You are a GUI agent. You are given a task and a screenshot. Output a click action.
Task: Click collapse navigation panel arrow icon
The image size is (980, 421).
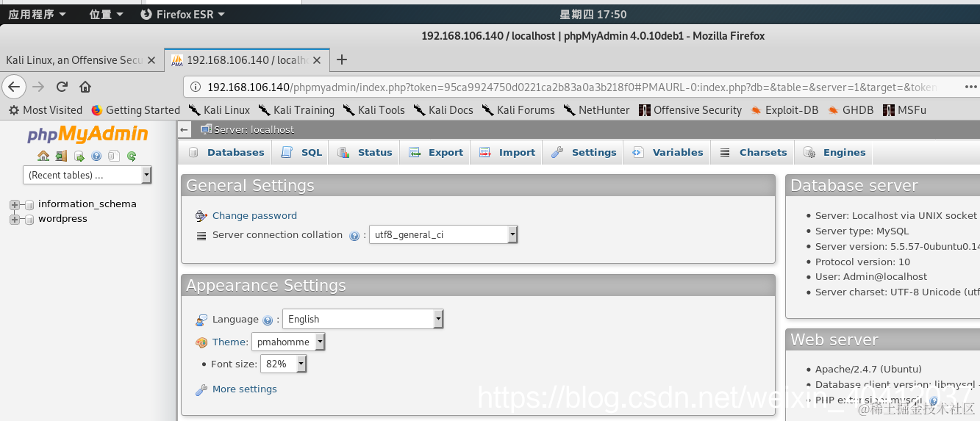click(185, 129)
